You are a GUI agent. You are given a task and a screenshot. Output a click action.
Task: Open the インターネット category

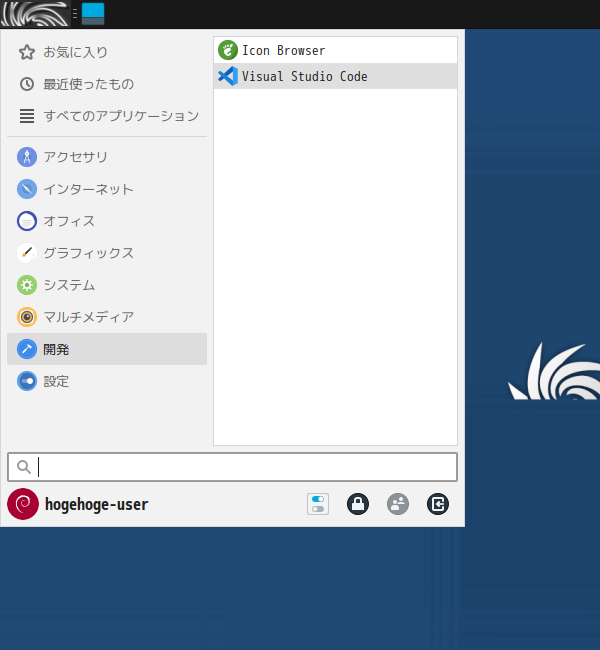(107, 189)
